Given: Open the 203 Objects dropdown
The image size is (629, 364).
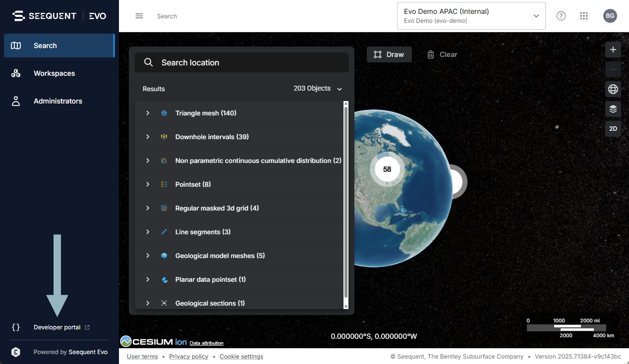Looking at the screenshot, I should (x=318, y=89).
